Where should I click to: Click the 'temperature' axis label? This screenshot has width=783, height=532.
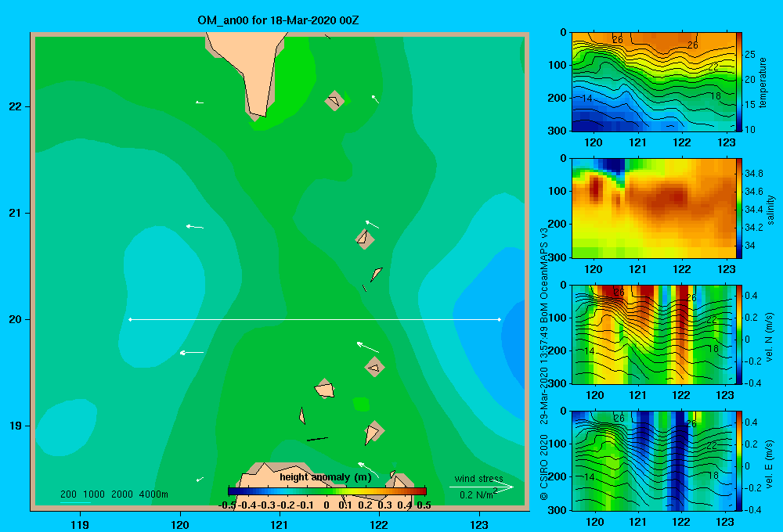click(762, 82)
